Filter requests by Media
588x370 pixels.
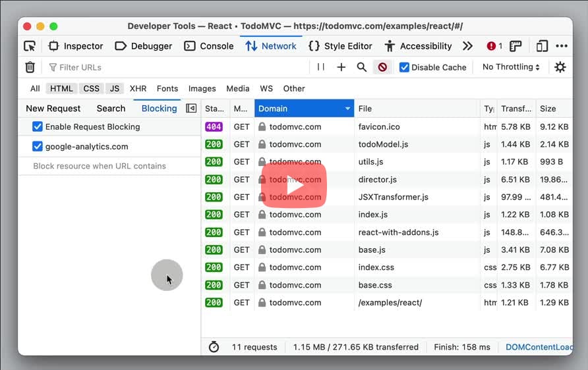tap(238, 89)
